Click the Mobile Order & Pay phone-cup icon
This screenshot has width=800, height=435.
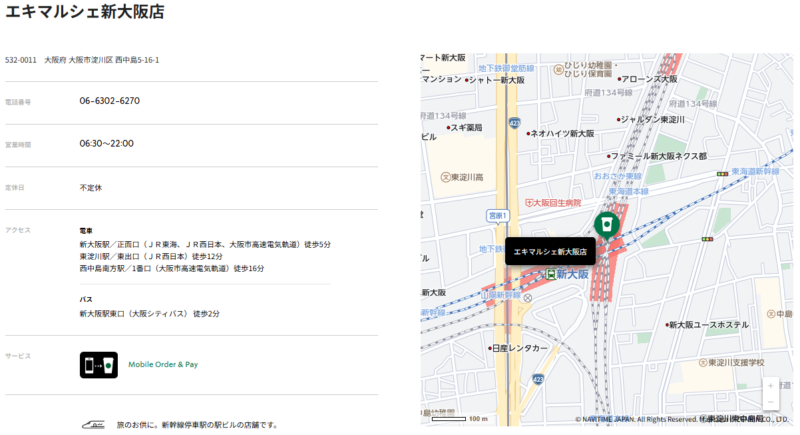click(x=98, y=365)
